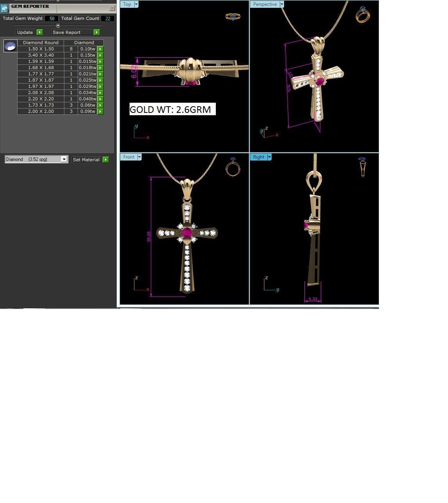This screenshot has width=448, height=503.
Task: Click the Total Gem Weight label
Action: 23,18
